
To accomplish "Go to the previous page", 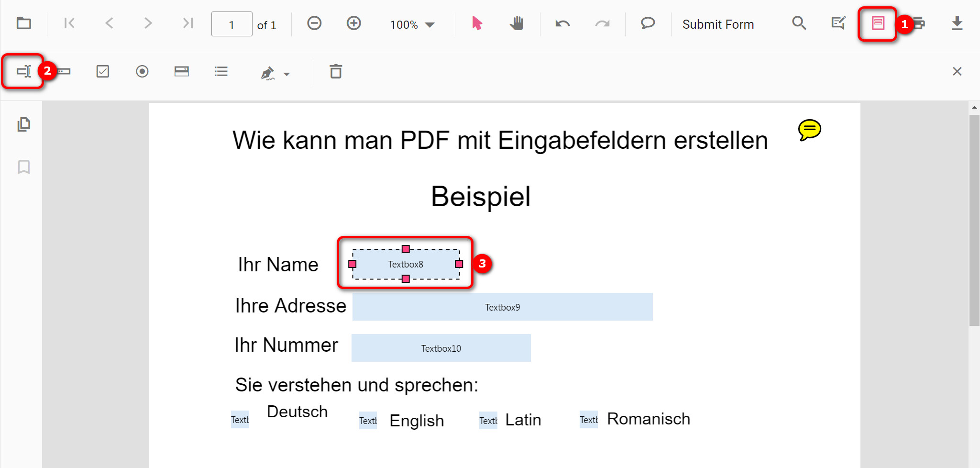I will [109, 23].
